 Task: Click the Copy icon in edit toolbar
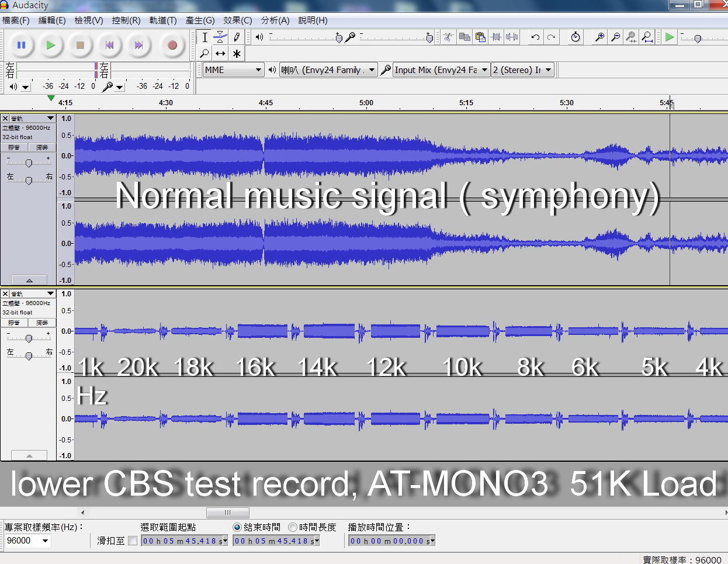pos(464,37)
